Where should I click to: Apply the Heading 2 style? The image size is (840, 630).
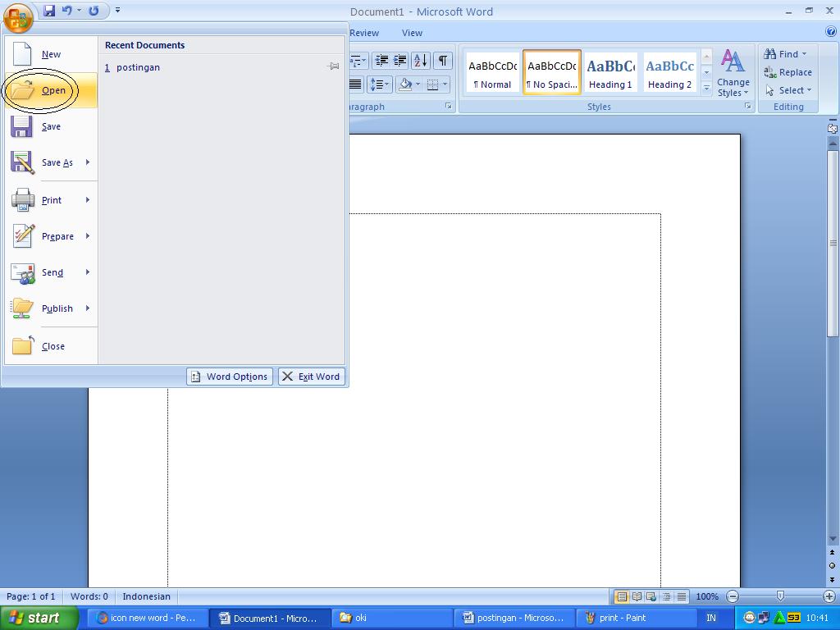pyautogui.click(x=669, y=72)
